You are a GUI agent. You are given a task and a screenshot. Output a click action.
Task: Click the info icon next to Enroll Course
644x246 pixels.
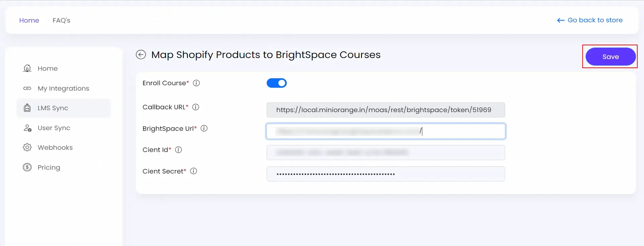[197, 83]
